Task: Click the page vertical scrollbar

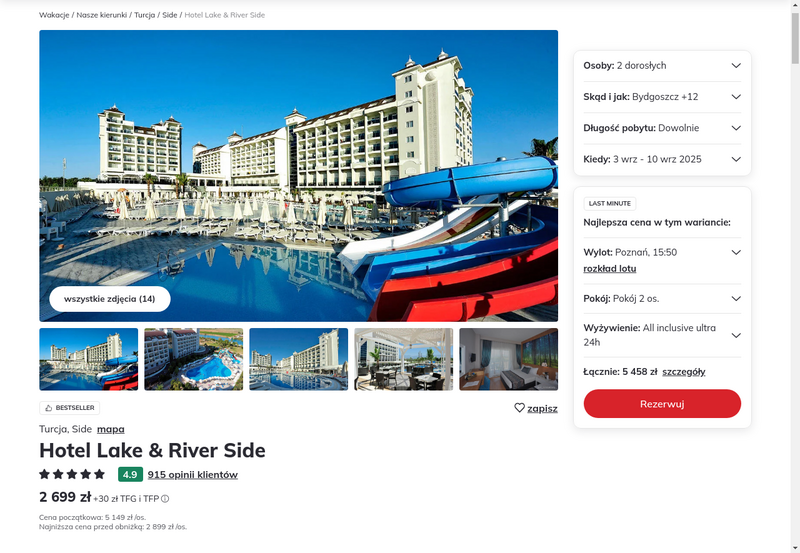Action: tap(795, 276)
